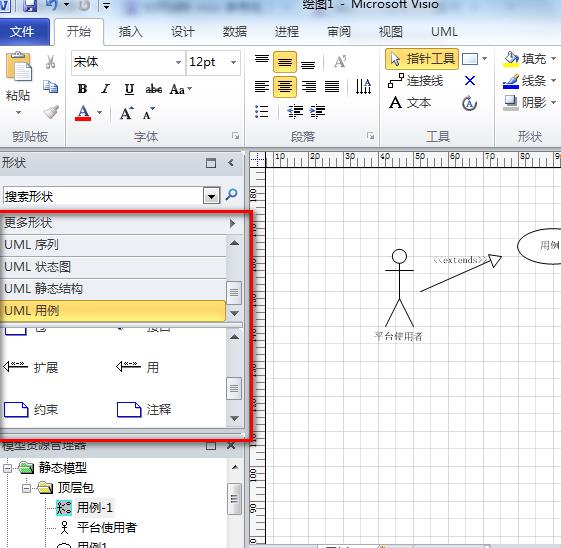The width and height of the screenshot is (561, 548).
Task: Toggle Bold formatting
Action: [82, 89]
